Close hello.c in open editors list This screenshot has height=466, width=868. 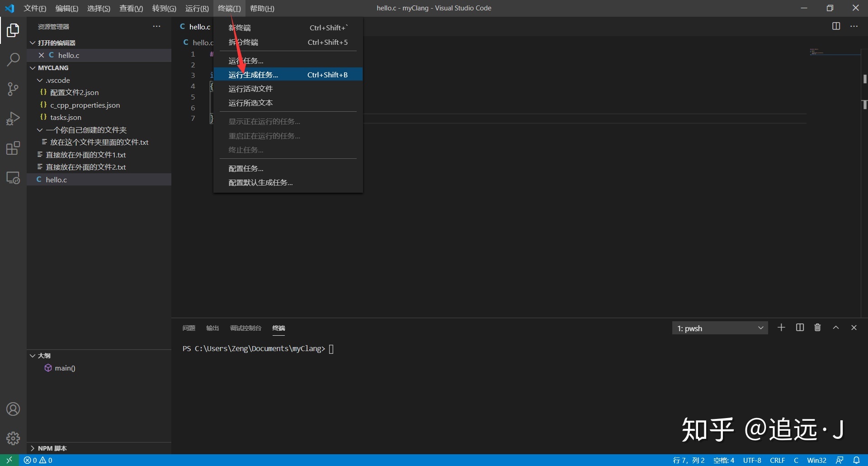coord(41,55)
